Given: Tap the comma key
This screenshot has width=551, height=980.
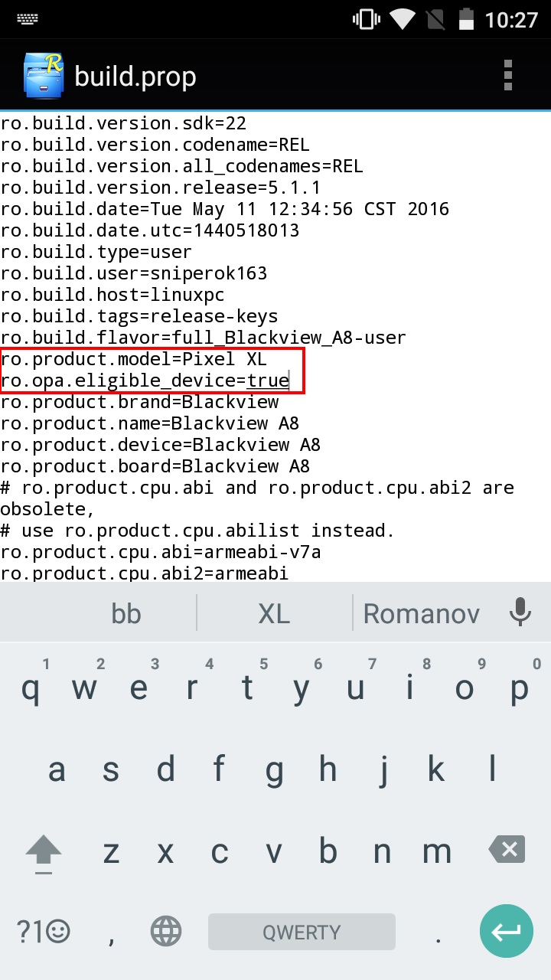Looking at the screenshot, I should (111, 933).
